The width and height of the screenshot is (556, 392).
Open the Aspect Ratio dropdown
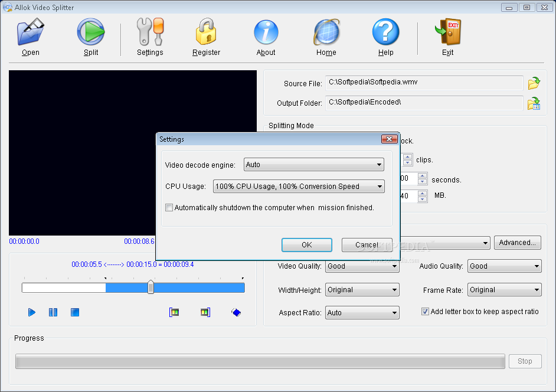pyautogui.click(x=362, y=312)
